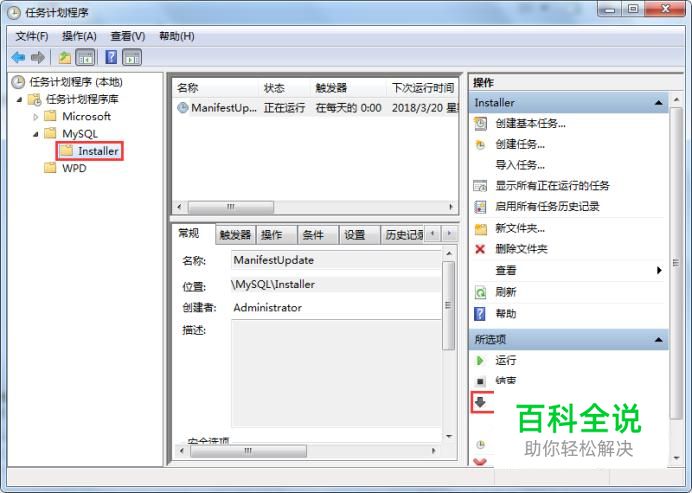Click the blue back arrow toolbar icon
Image resolution: width=692 pixels, height=493 pixels.
pyautogui.click(x=18, y=57)
